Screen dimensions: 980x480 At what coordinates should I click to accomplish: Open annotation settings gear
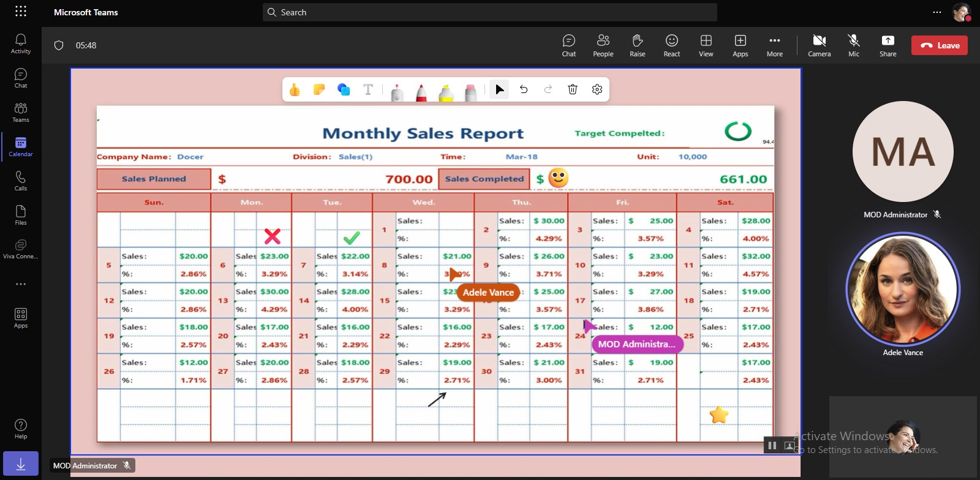597,89
